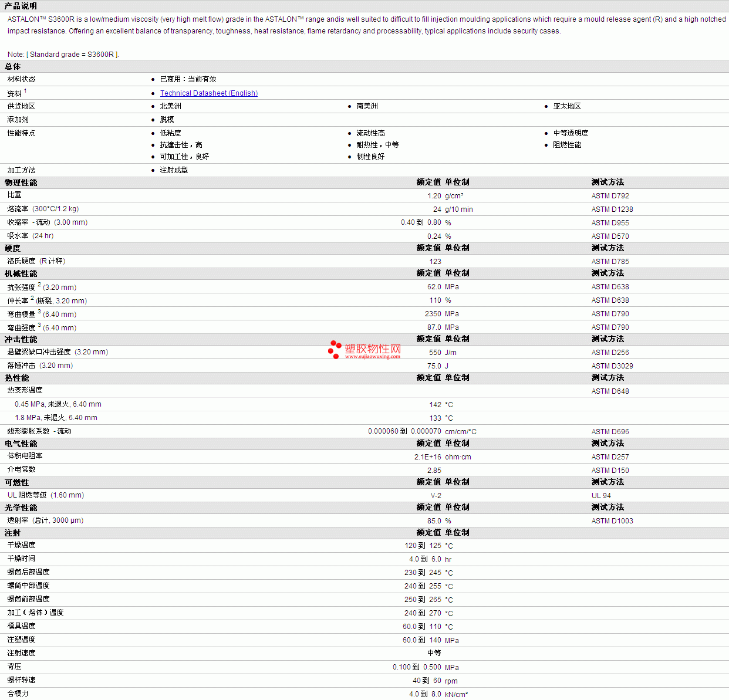The image size is (729, 700).
Task: Click the '光学性能' section header
Action: [x=21, y=508]
